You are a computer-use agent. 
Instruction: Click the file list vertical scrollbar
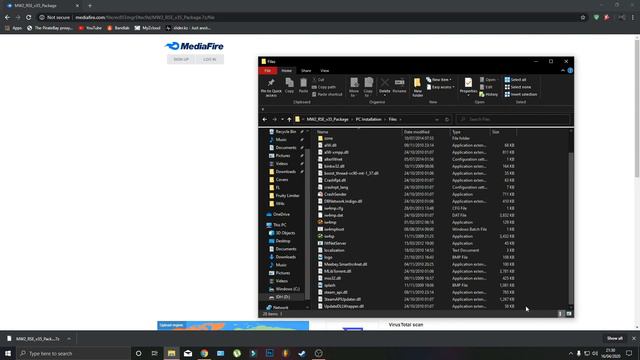571,227
